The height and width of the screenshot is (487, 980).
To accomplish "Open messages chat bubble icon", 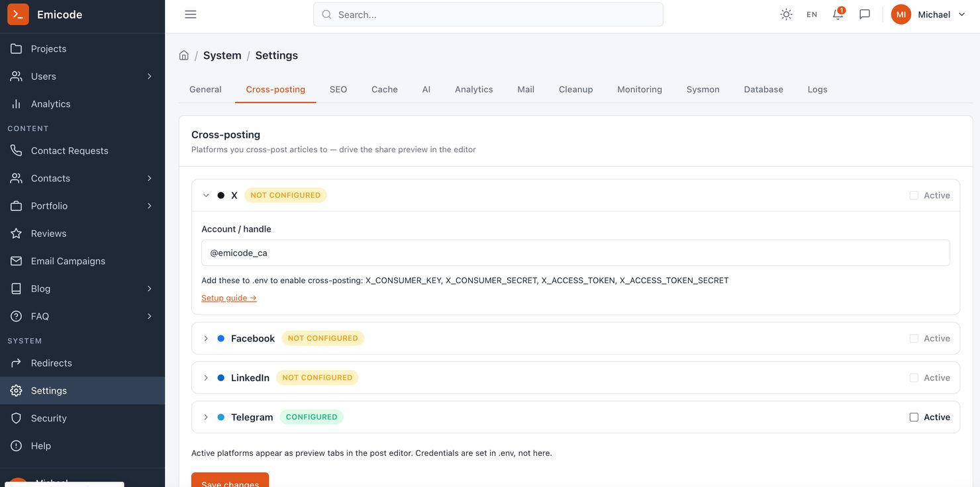I will coord(865,15).
